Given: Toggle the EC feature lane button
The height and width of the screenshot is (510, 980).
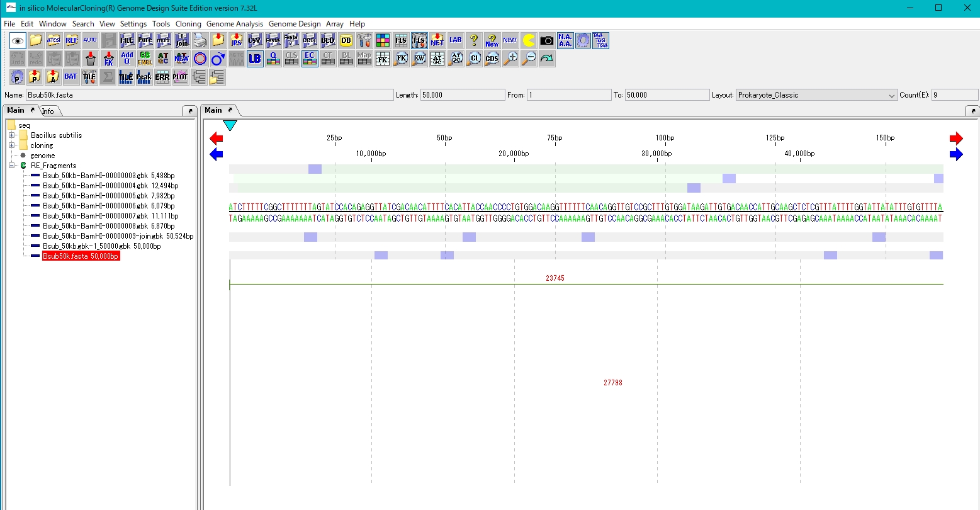Looking at the screenshot, I should (309, 59).
